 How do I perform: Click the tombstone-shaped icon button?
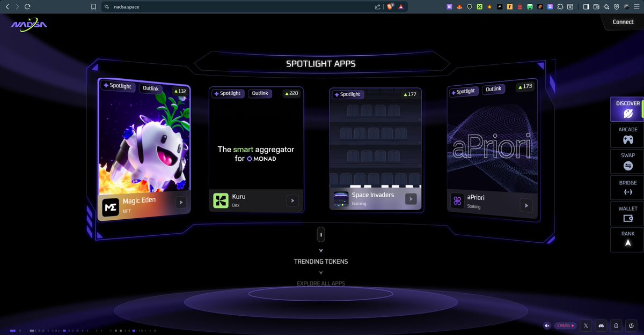click(616, 325)
